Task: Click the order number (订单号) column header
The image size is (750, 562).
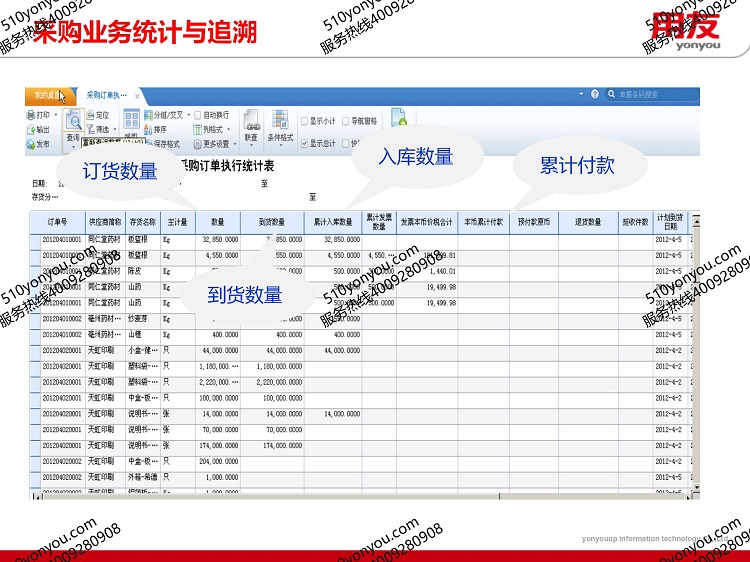Action: (x=58, y=222)
